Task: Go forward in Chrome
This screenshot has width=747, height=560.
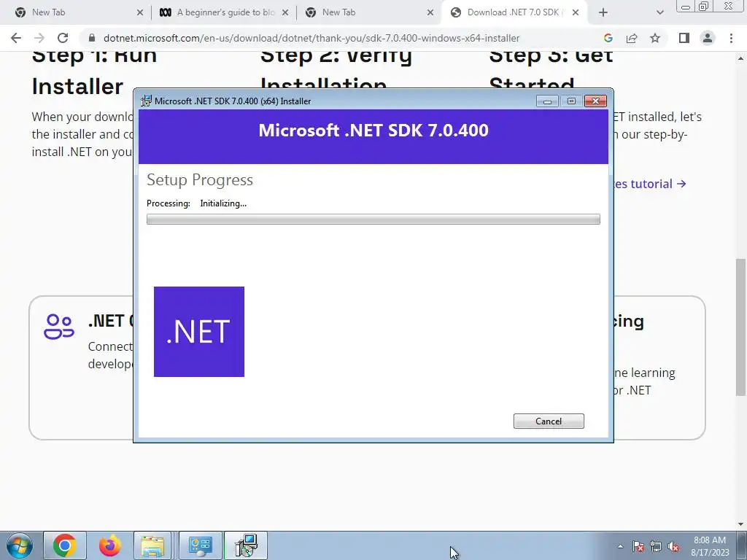Action: point(39,38)
